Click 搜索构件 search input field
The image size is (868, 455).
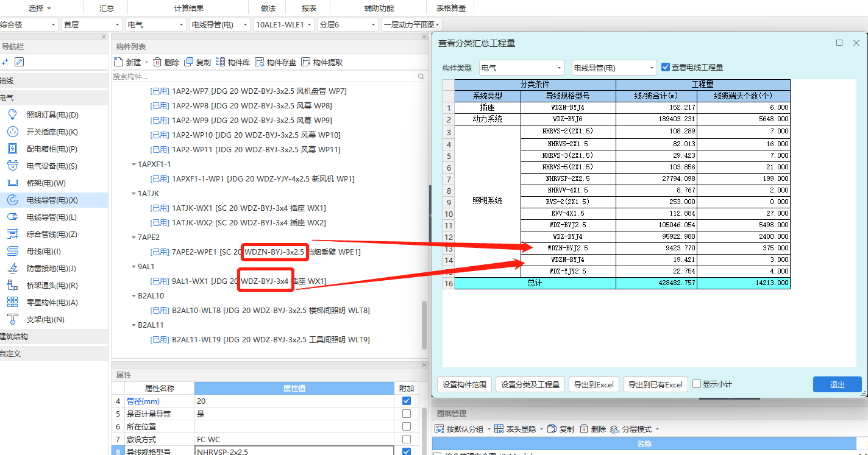[263, 77]
